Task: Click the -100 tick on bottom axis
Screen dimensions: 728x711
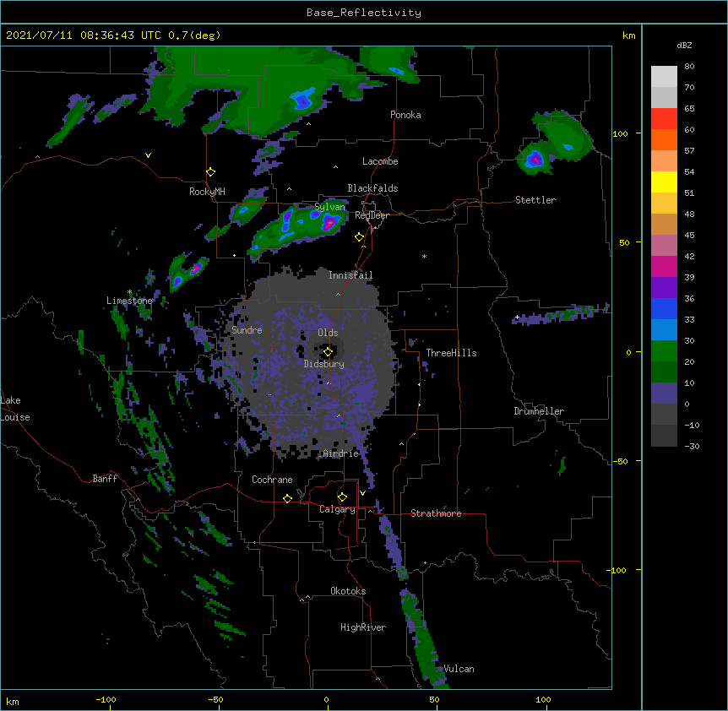Action: pyautogui.click(x=106, y=699)
